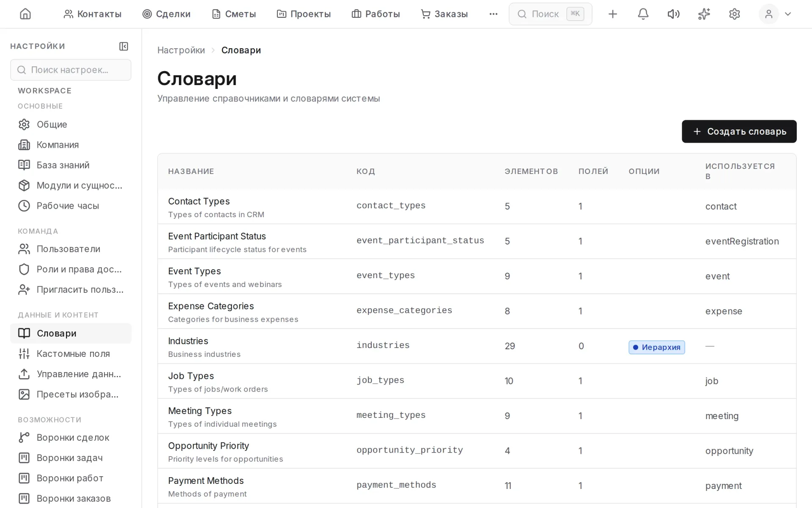Screen dimensions: 812x508
Task: Click the speaker announcements icon
Action: [673, 14]
